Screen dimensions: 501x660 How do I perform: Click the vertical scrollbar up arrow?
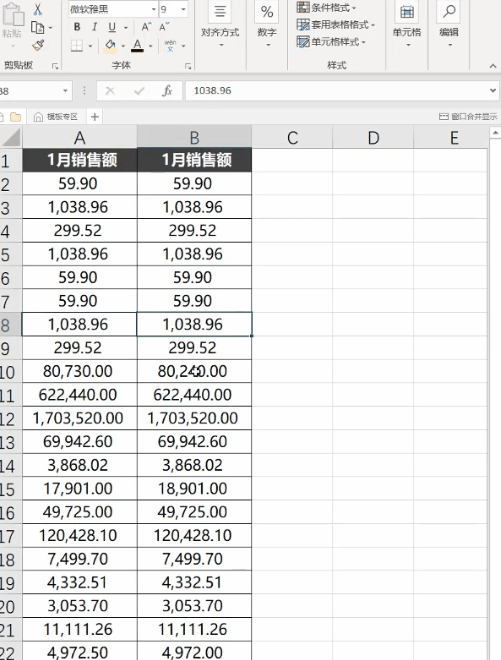pos(496,133)
